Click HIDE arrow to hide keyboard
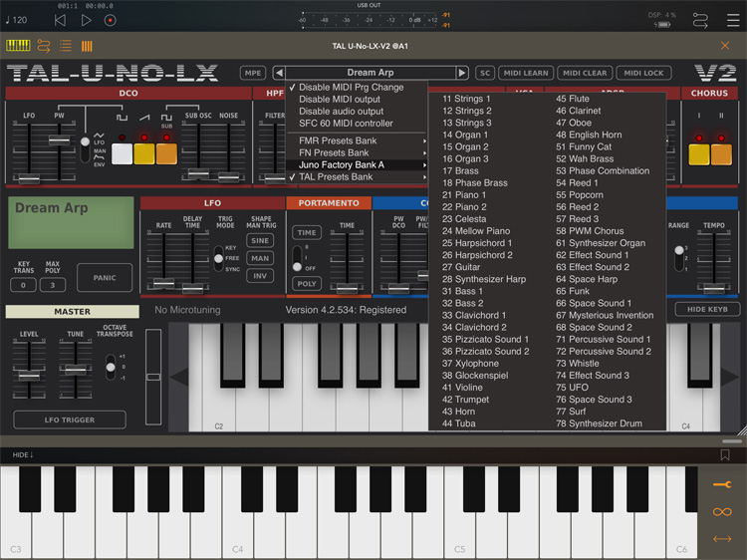Viewport: 747px width, 560px height. click(22, 454)
